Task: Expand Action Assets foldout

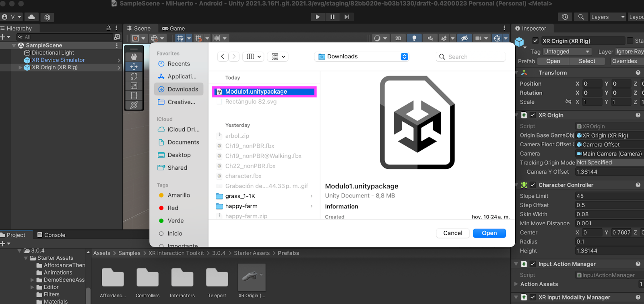Action: (516, 284)
